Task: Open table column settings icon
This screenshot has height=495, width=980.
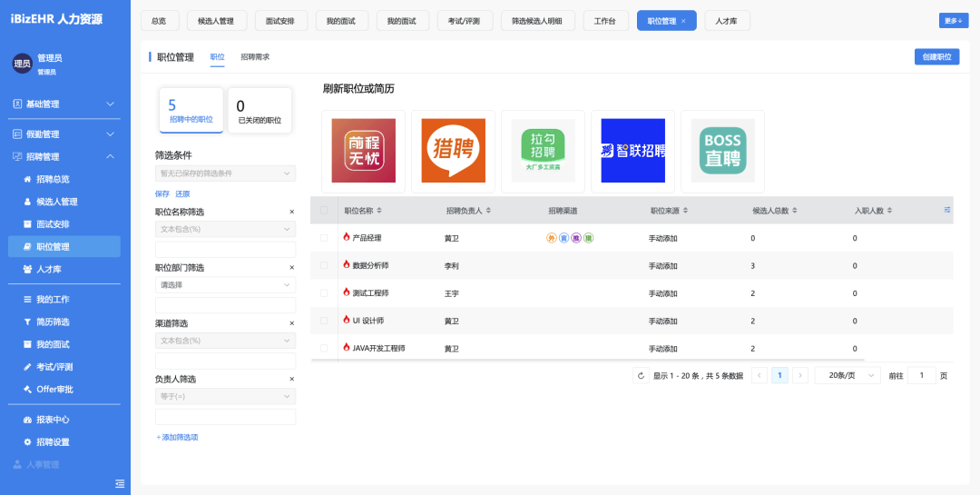Action: tap(947, 210)
